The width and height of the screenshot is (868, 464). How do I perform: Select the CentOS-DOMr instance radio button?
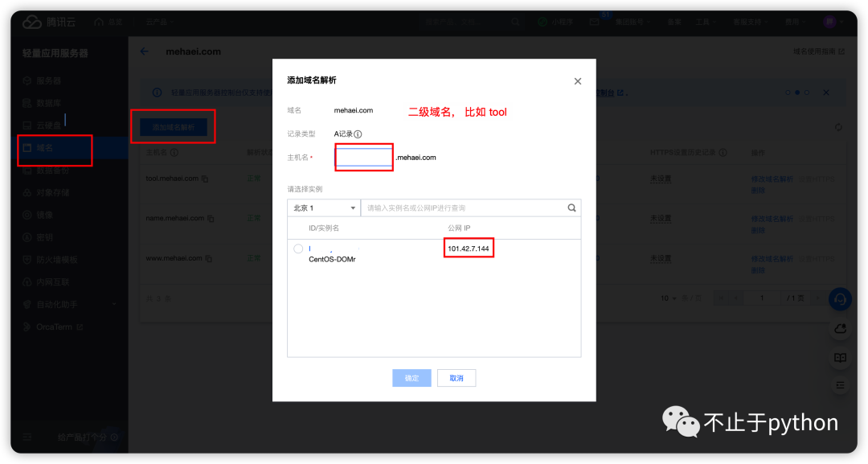[298, 249]
